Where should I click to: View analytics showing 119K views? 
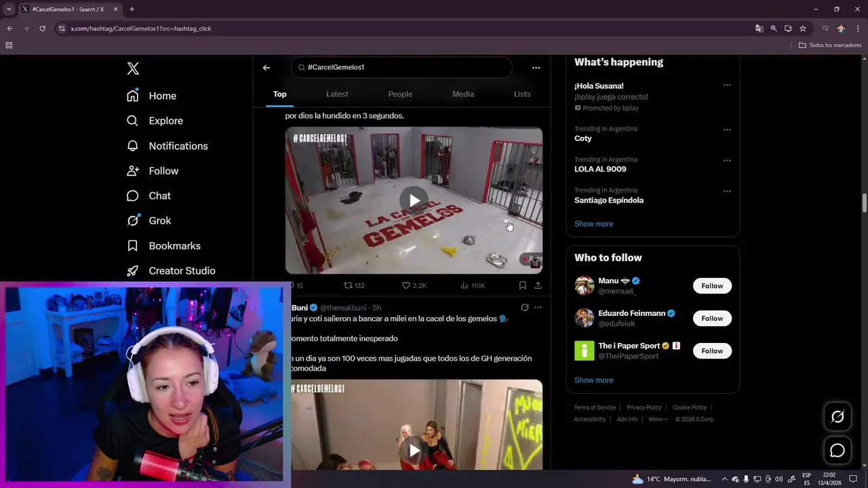(x=473, y=285)
